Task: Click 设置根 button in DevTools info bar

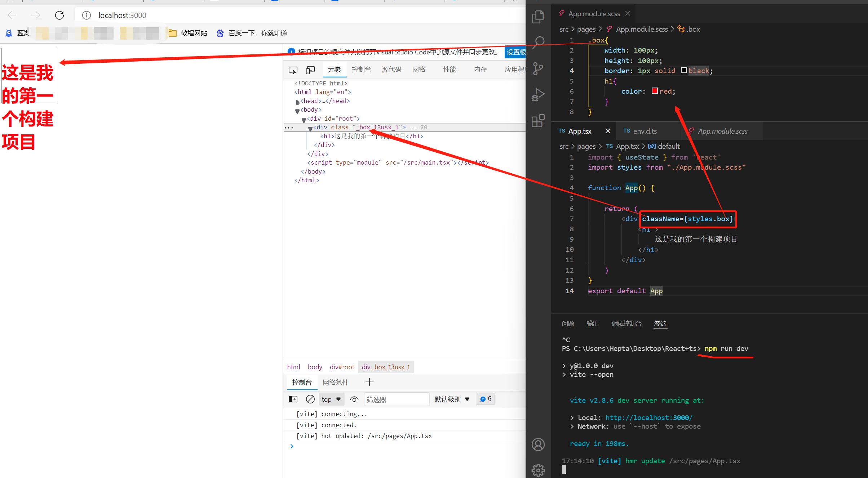Action: (x=515, y=52)
